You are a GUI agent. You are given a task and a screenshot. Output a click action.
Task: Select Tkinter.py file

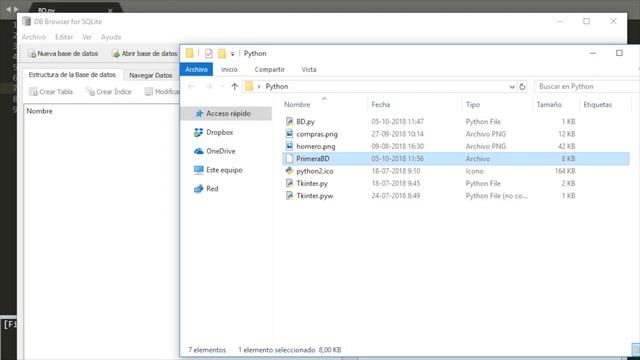[312, 183]
